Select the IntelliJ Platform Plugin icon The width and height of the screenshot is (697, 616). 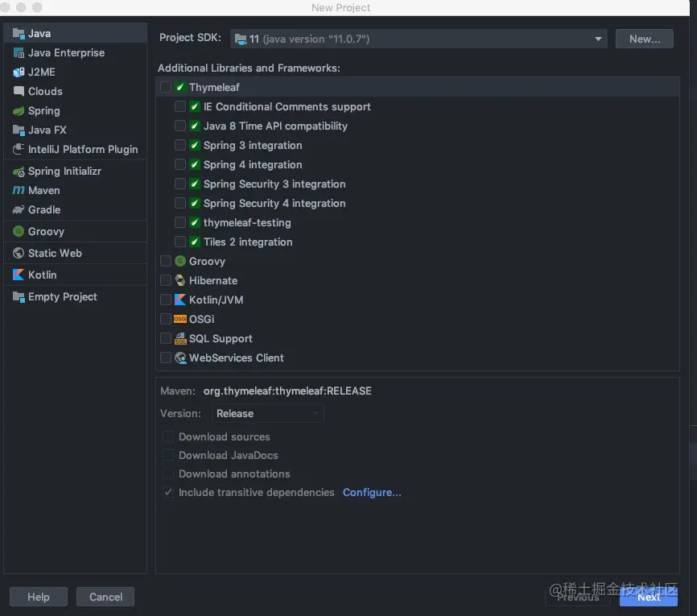(x=19, y=150)
